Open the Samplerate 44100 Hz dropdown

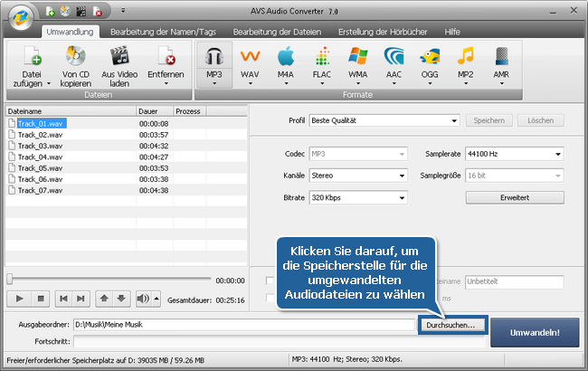tap(513, 154)
